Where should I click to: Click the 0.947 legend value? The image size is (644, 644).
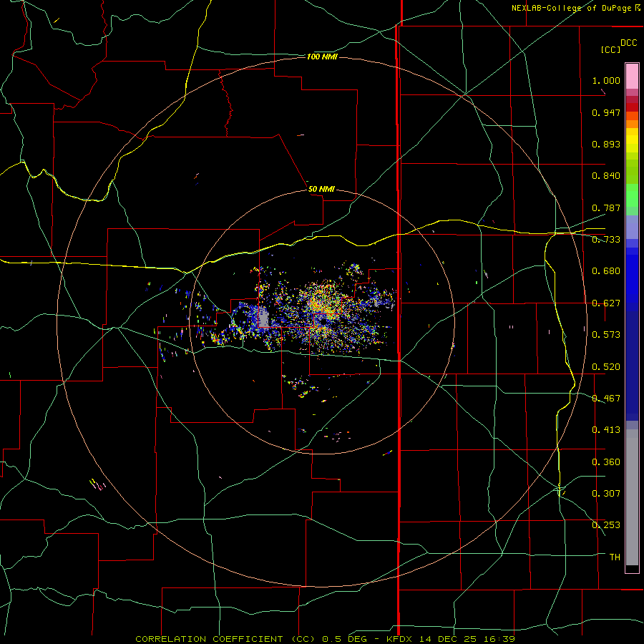pyautogui.click(x=606, y=112)
